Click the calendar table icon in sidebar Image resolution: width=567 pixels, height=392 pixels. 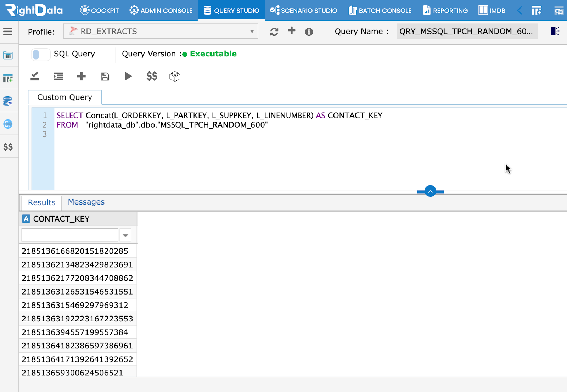coord(8,55)
